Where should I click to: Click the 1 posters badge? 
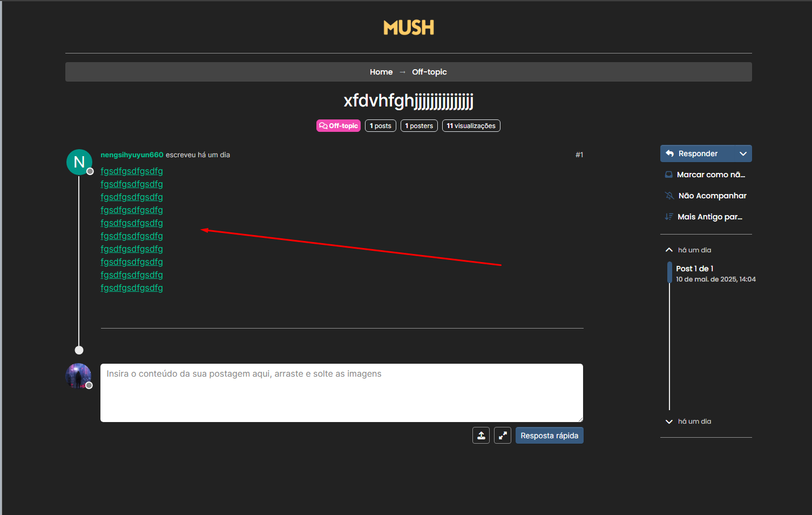click(x=419, y=126)
